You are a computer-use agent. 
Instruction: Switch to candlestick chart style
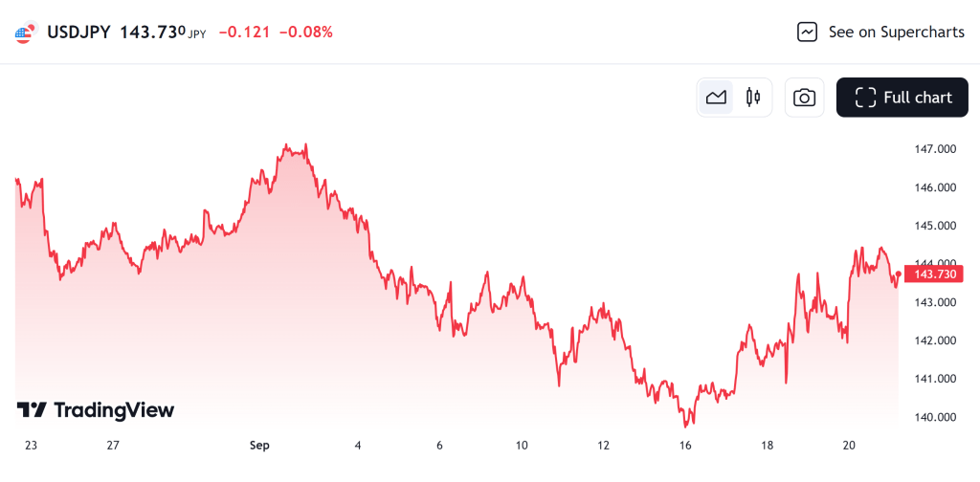tap(753, 98)
